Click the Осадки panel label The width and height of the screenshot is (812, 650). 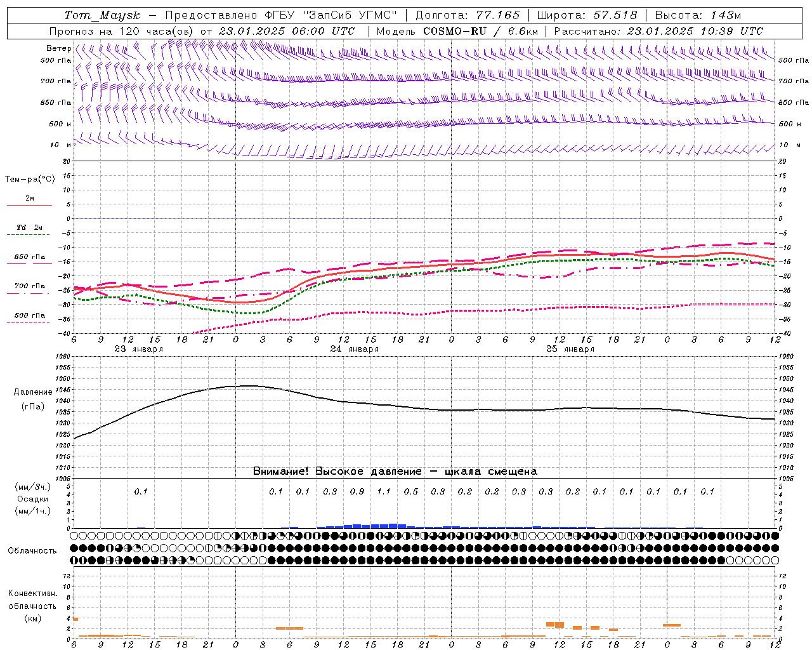pos(33,499)
